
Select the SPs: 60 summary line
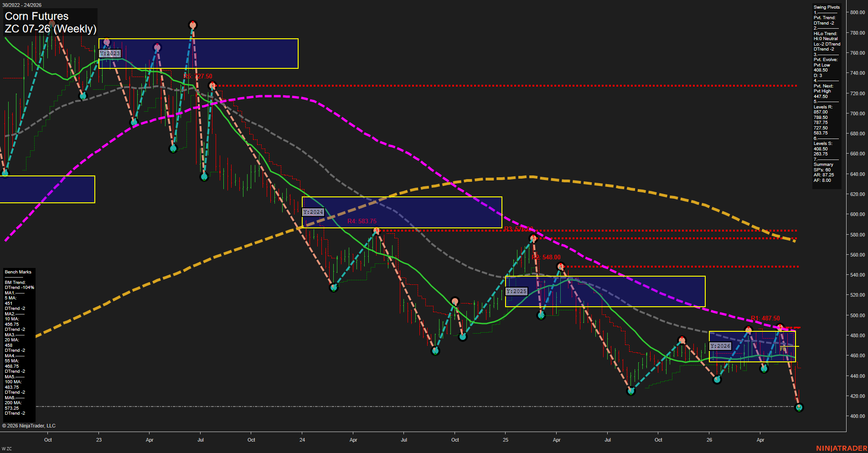[822, 170]
